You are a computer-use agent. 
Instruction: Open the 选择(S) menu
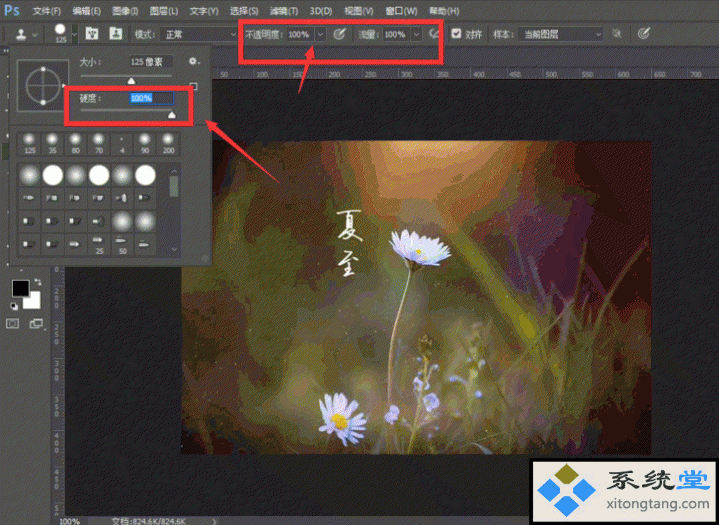click(244, 11)
